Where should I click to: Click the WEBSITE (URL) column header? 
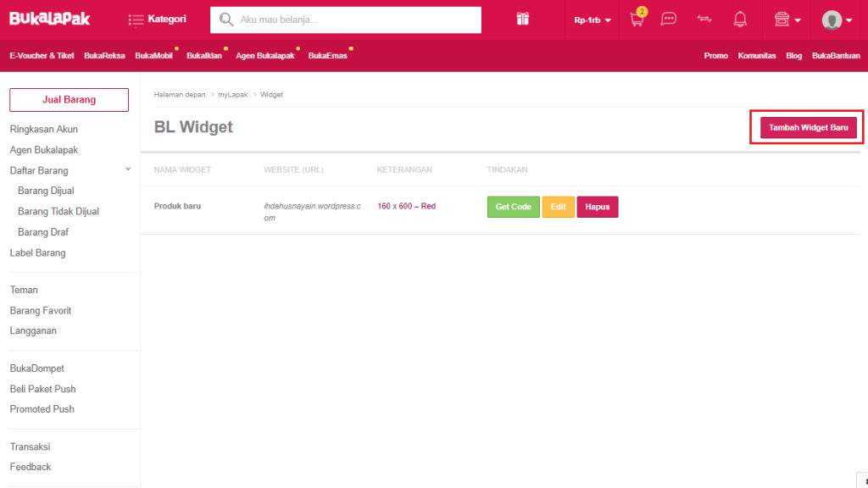point(293,169)
